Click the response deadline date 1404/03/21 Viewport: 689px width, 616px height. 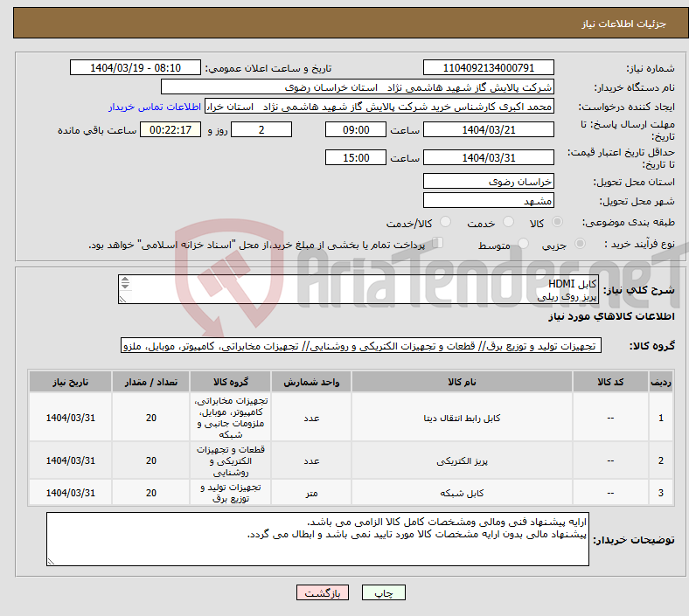click(488, 130)
